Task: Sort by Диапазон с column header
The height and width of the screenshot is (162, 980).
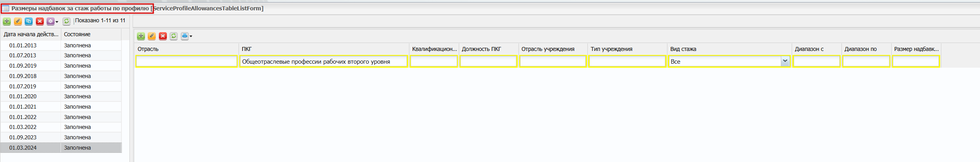Action: click(816, 49)
